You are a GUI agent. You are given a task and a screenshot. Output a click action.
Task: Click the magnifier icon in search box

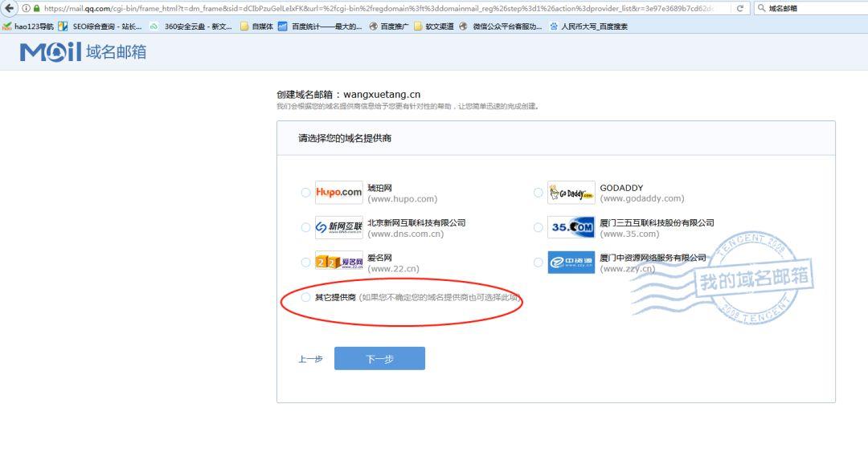(x=762, y=8)
